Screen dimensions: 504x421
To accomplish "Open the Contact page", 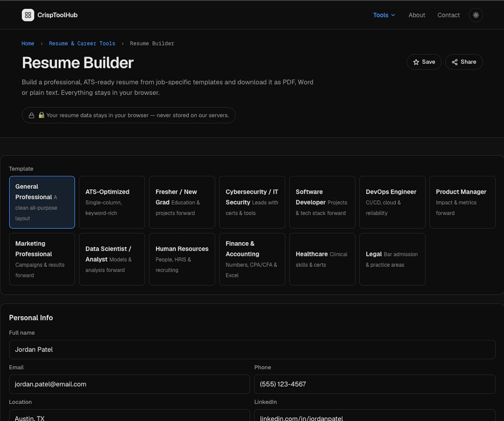I will coord(448,15).
